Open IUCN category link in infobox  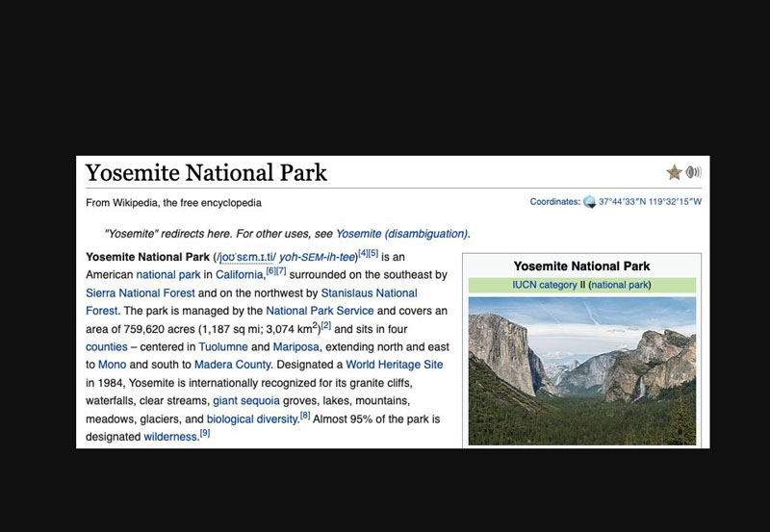pyautogui.click(x=545, y=285)
